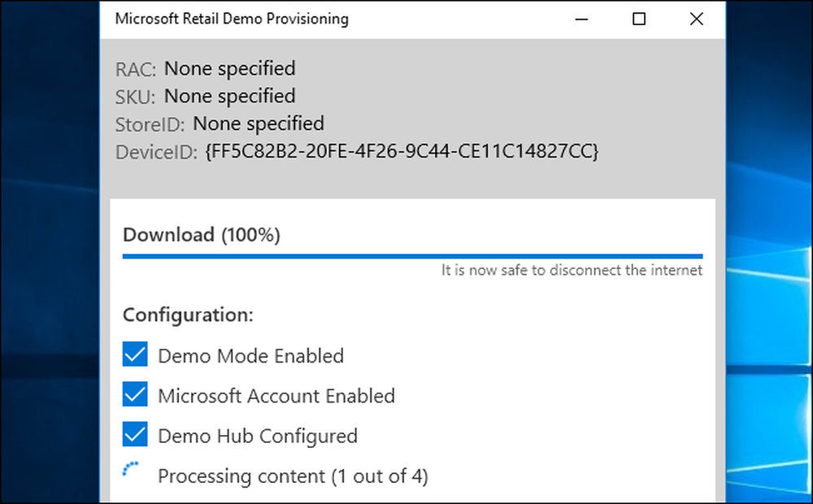
Task: Click the RAC None specified value
Action: pos(230,68)
